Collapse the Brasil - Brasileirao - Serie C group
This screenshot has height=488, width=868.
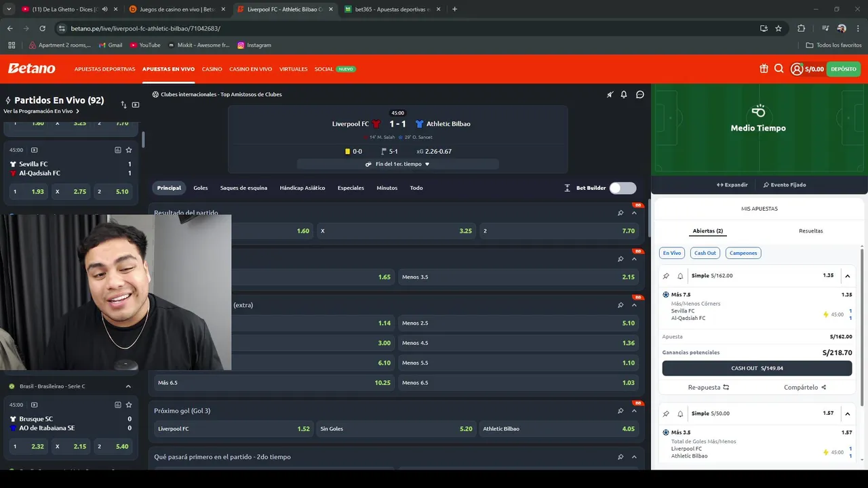(x=128, y=386)
